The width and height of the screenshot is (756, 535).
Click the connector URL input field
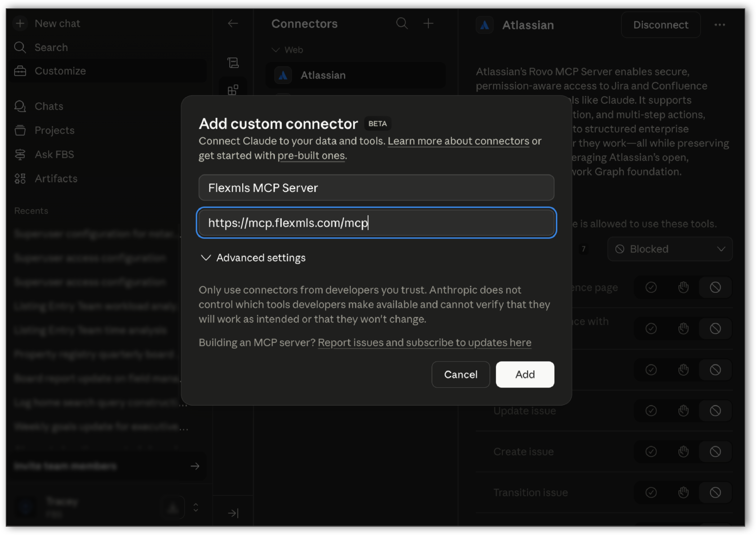(x=376, y=223)
